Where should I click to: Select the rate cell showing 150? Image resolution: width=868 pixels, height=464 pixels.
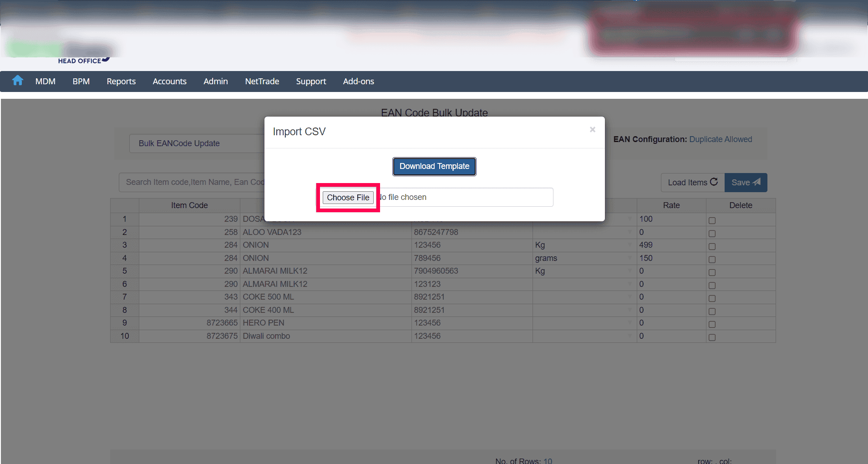pyautogui.click(x=671, y=258)
